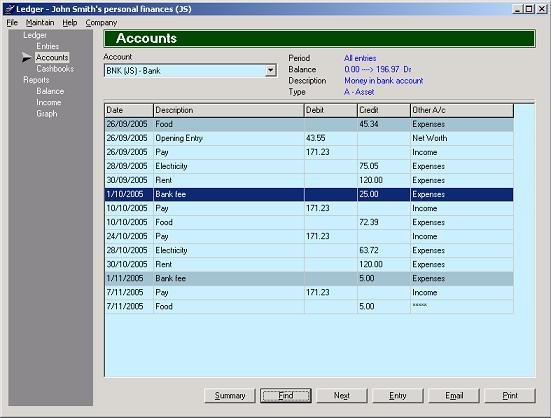Viewport: 551px width, 418px height.
Task: Click the Ledger app icon in title bar
Action: (x=10, y=9)
